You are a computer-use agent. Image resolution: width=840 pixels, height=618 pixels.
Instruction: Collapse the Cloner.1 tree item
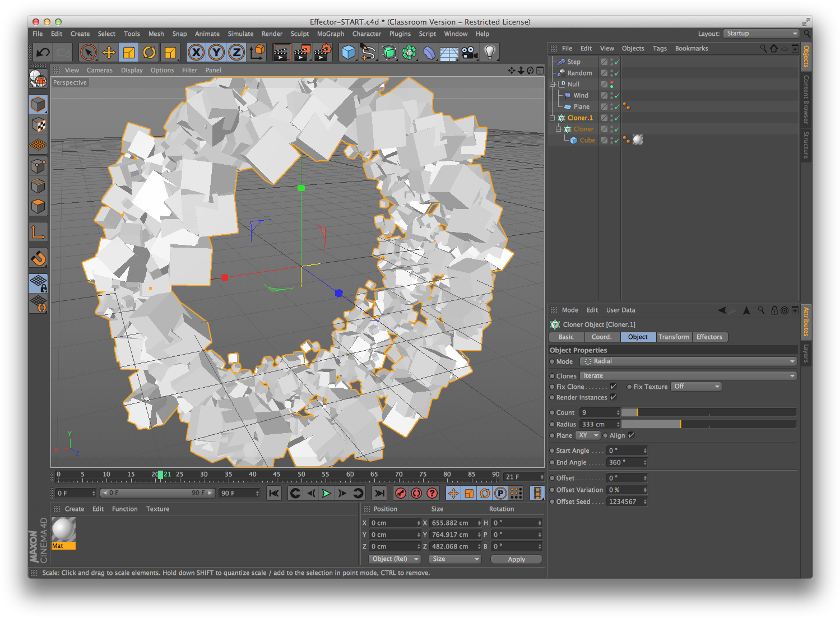(x=553, y=118)
